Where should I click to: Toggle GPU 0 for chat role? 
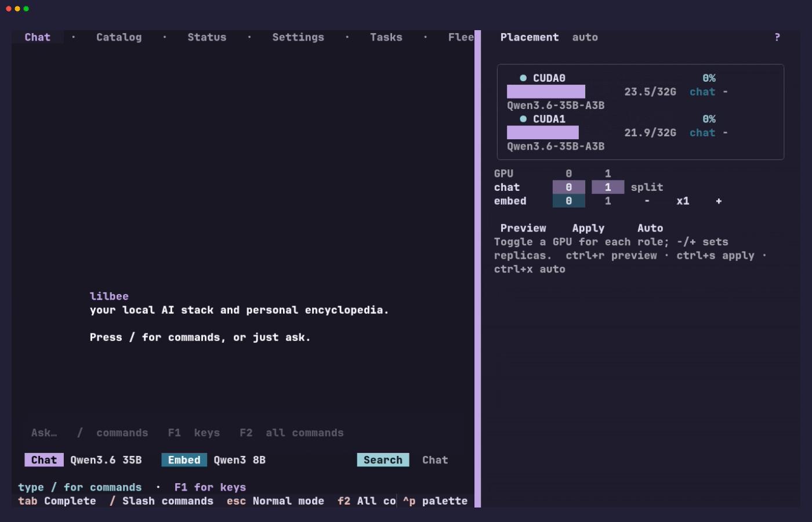point(568,187)
